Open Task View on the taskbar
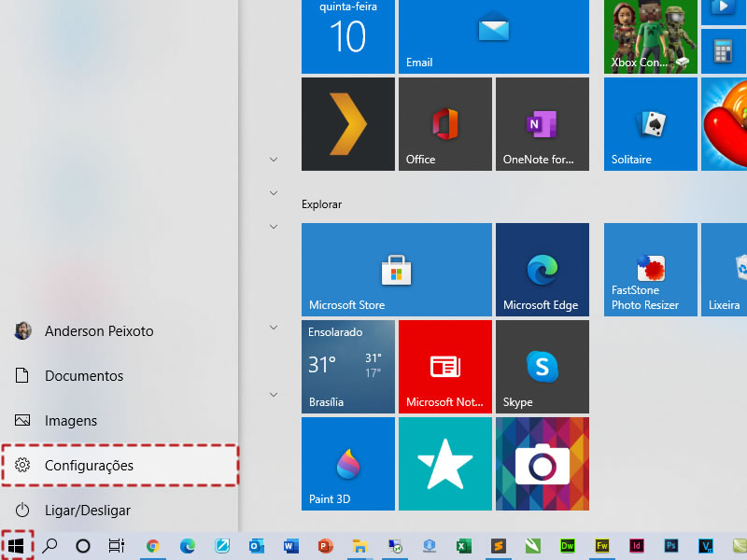This screenshot has height=560, width=747. [117, 546]
